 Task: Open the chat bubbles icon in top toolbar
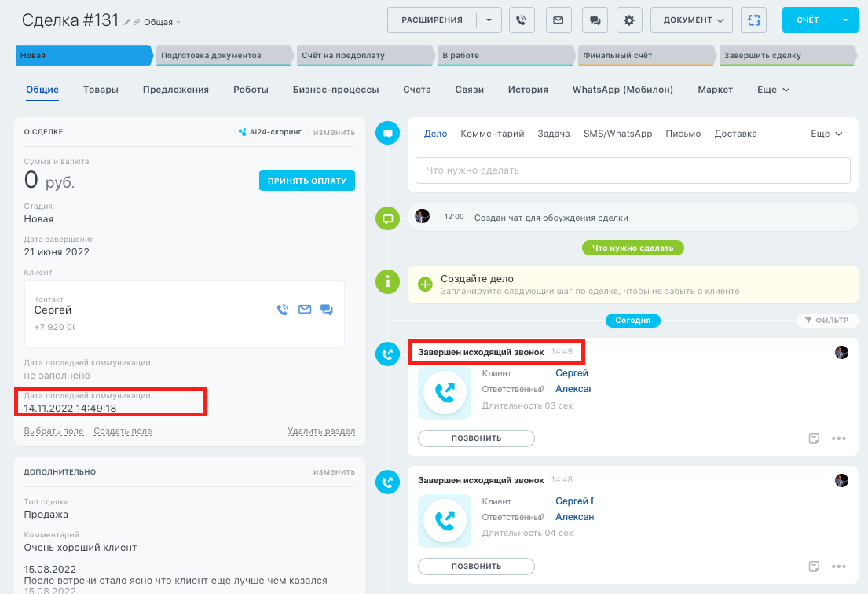[595, 20]
